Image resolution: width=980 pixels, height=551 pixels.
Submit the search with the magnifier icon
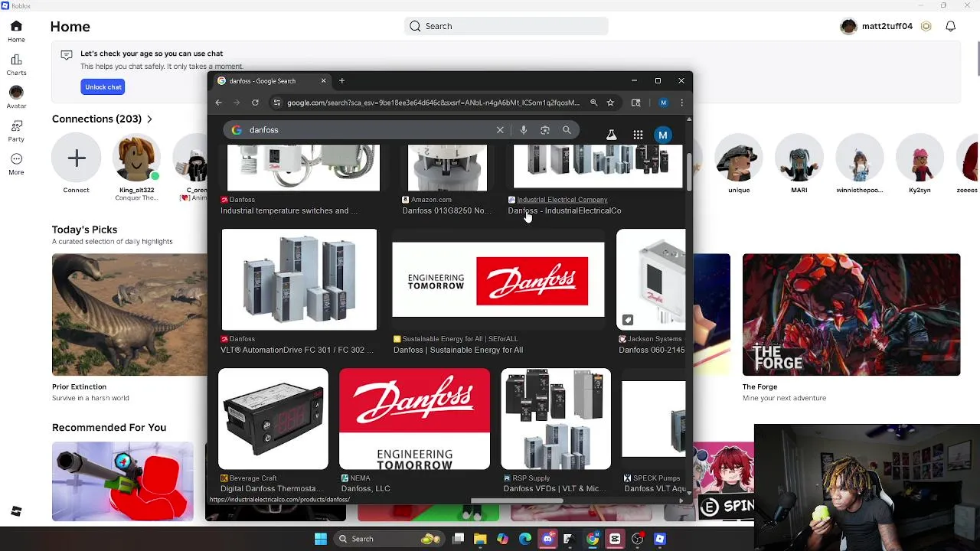click(x=567, y=130)
